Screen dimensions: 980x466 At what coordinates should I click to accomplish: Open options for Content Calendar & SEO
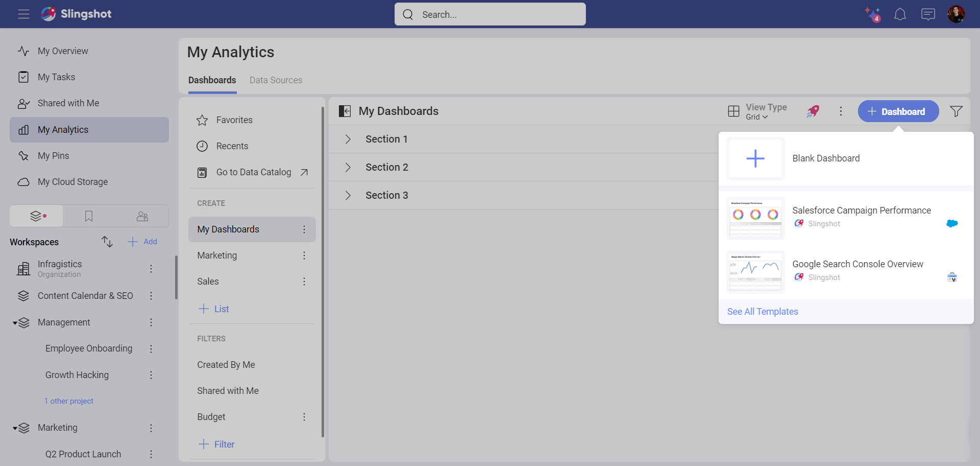151,296
